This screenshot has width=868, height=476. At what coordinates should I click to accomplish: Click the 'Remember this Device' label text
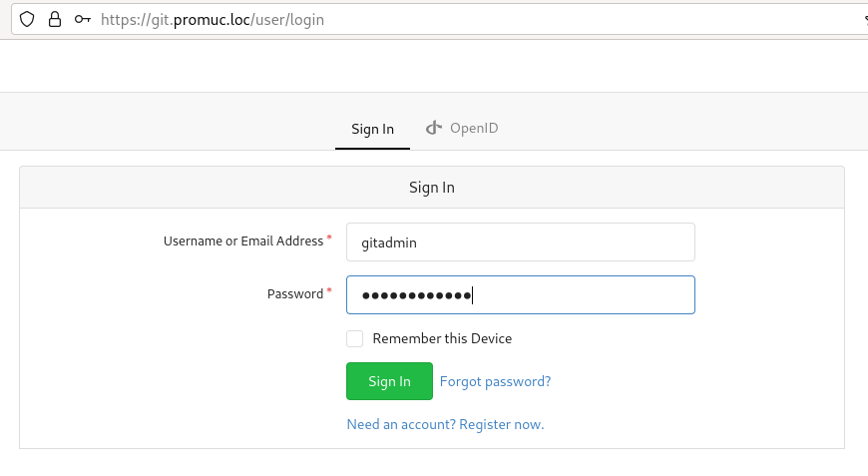point(442,338)
